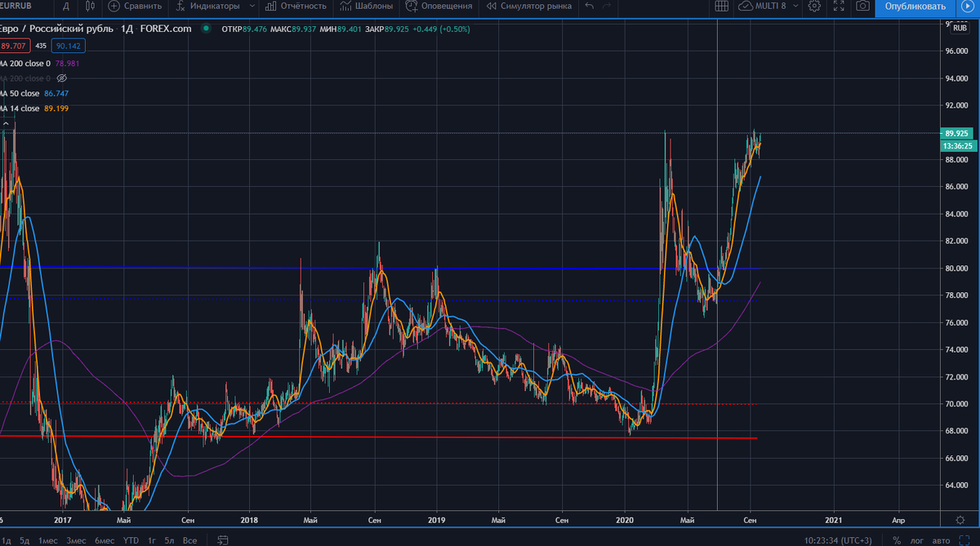Show the hidden MA 200 indicator via eye icon
Viewport: 980px width, 546px height.
click(x=61, y=78)
